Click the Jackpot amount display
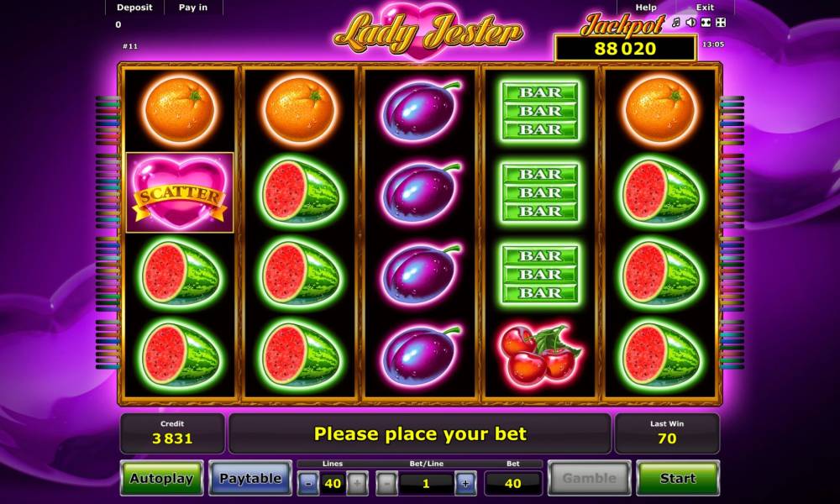The image size is (840, 504). click(625, 49)
